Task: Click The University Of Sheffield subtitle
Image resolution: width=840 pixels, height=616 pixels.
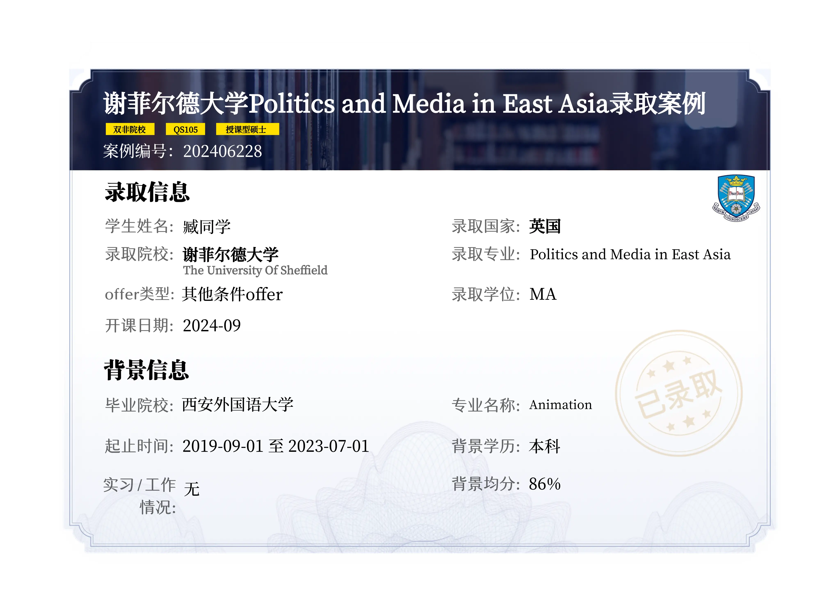Action: pyautogui.click(x=255, y=270)
